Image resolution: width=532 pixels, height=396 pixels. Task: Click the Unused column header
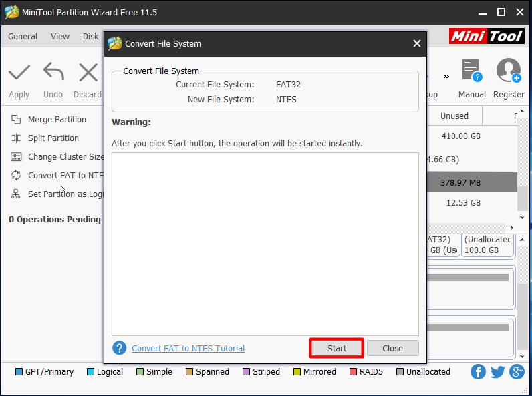(x=454, y=116)
